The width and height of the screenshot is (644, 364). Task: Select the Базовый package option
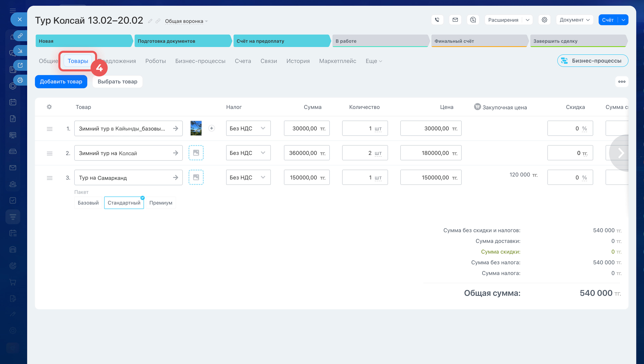coord(88,203)
